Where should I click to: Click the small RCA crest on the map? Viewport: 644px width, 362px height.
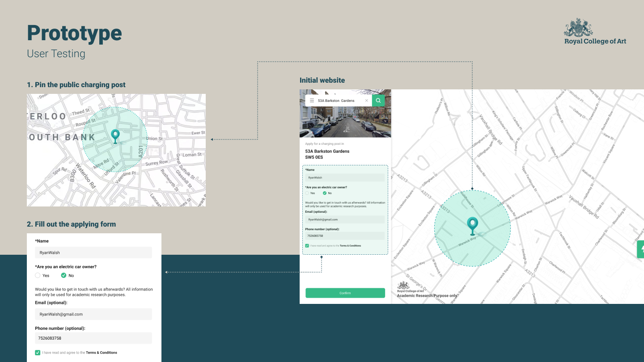point(403,285)
